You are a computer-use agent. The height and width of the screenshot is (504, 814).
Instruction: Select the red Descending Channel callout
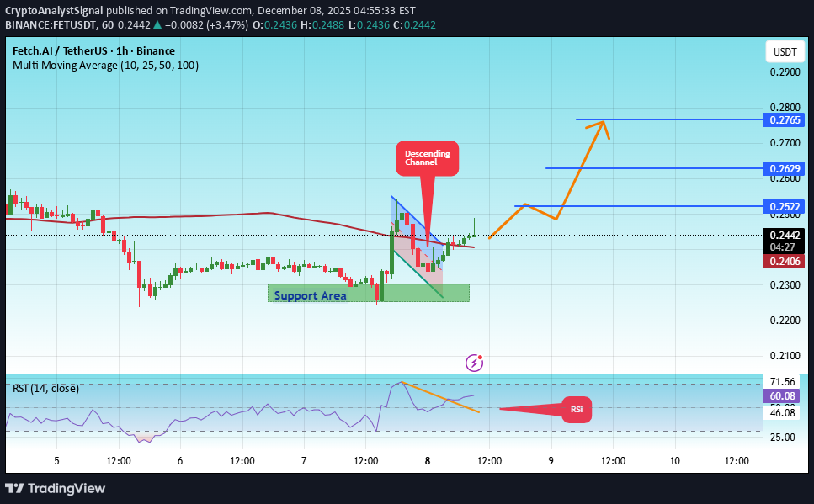[428, 158]
